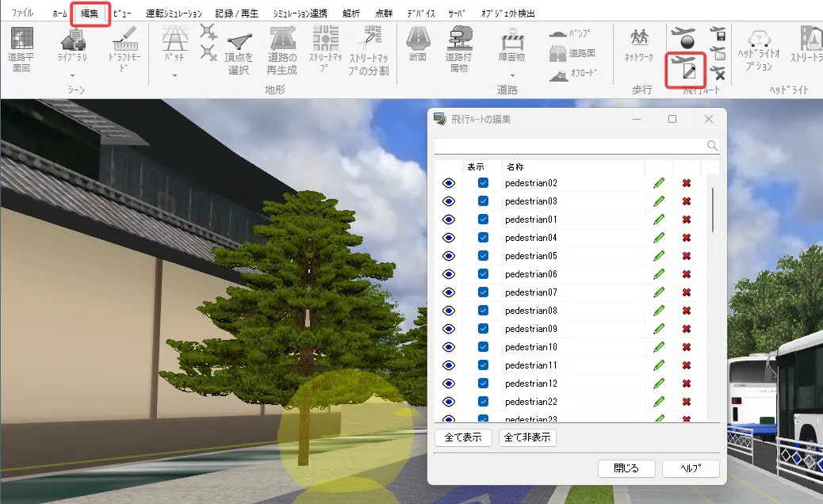The height and width of the screenshot is (504, 823).
Task: Open the ファイル menu
Action: (22, 13)
